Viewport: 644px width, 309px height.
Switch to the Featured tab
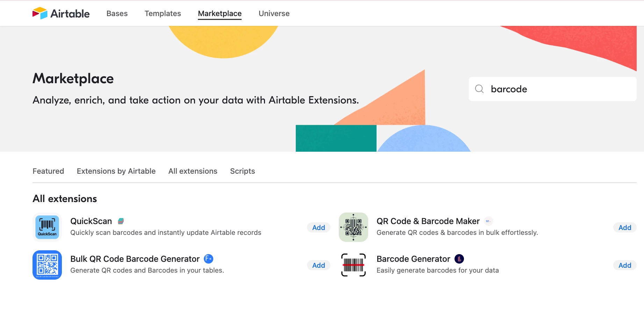[x=48, y=171]
